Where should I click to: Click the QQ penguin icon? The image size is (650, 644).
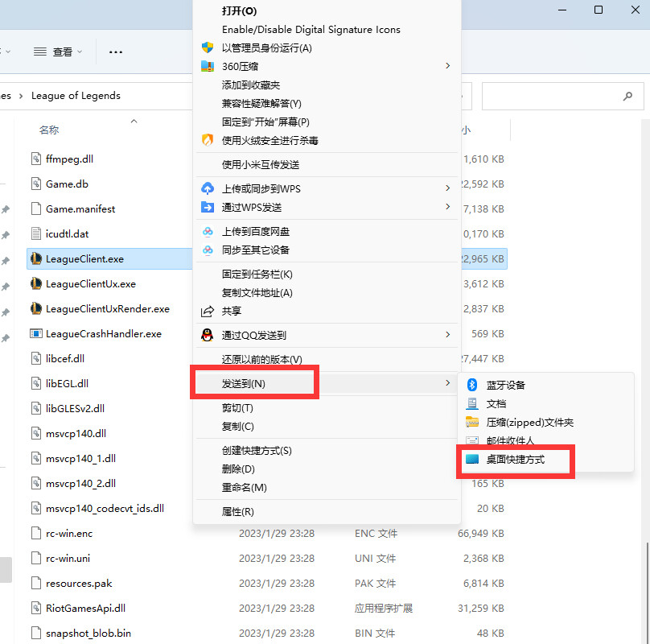[208, 335]
